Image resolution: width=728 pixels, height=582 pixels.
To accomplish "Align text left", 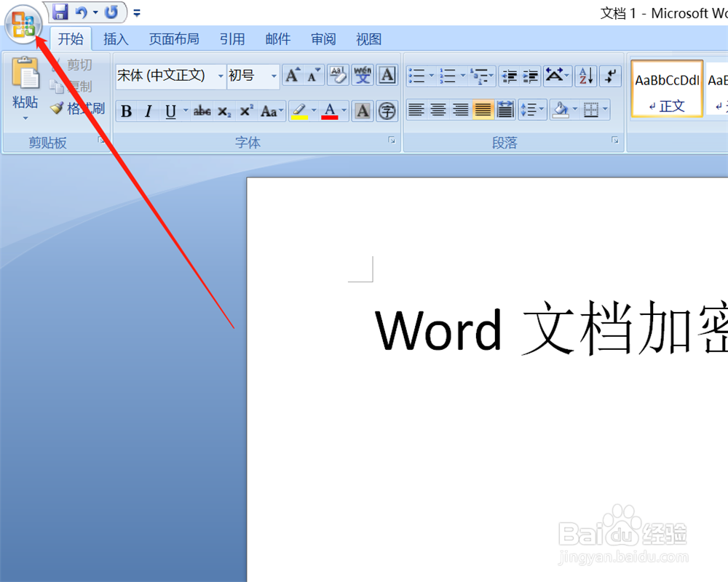I will point(416,110).
